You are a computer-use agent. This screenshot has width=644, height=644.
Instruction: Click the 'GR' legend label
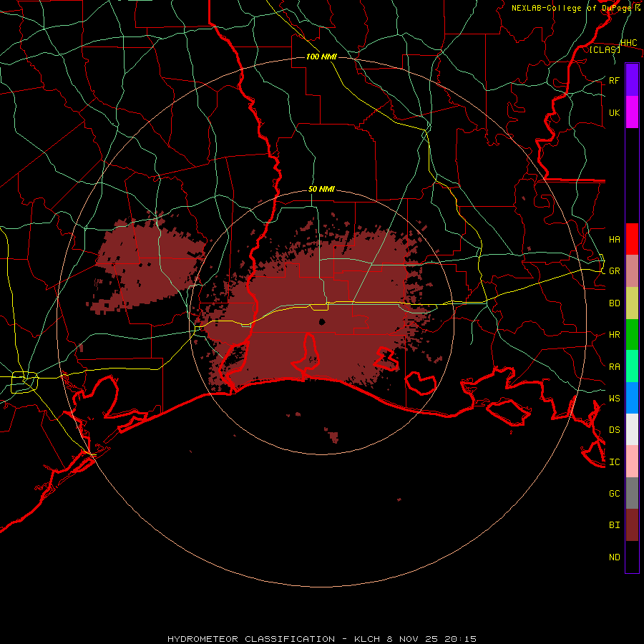click(614, 270)
